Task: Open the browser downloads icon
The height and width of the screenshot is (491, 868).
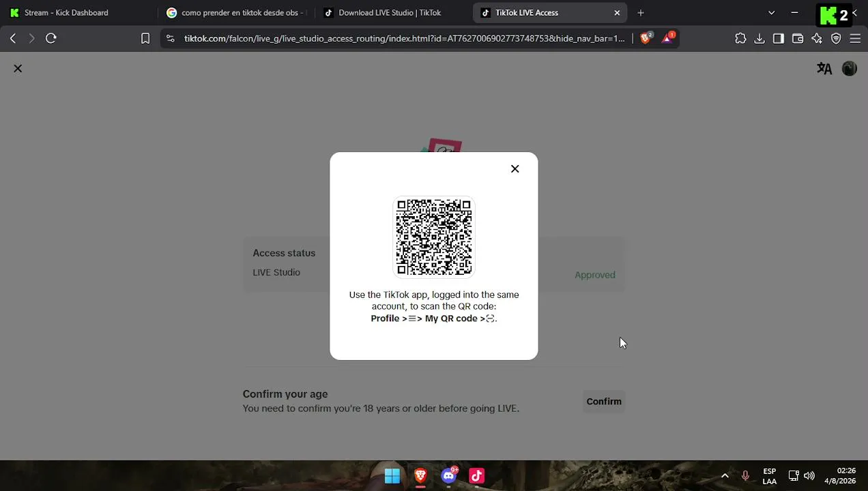Action: 759,39
